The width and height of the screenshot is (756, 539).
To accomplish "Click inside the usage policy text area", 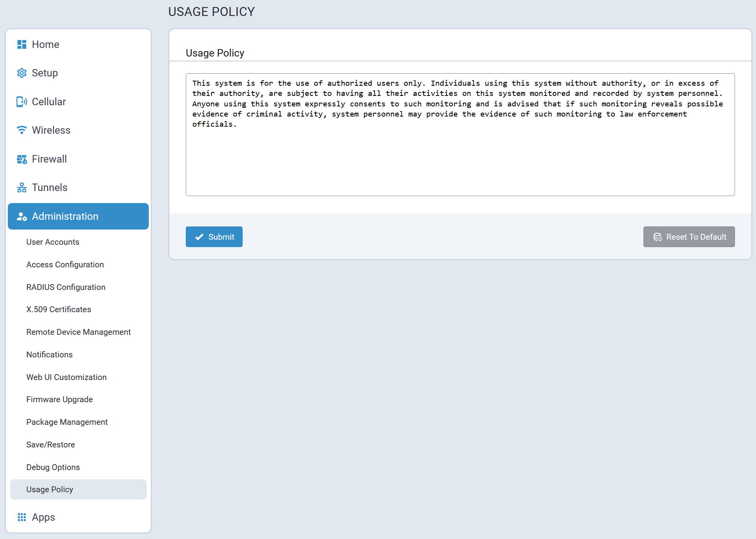I will (460, 160).
